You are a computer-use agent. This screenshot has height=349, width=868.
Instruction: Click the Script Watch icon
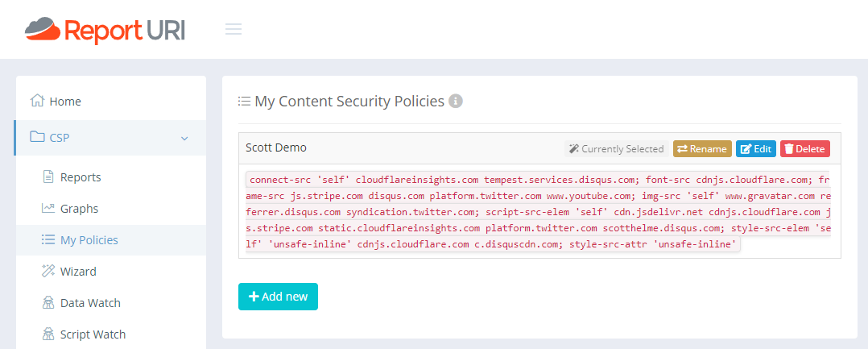(x=48, y=334)
